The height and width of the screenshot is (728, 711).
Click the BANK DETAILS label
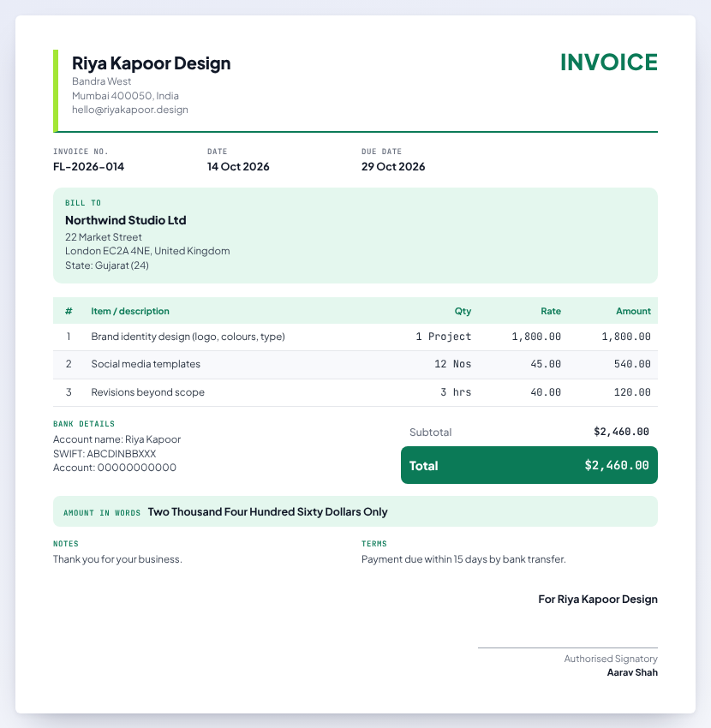(84, 424)
